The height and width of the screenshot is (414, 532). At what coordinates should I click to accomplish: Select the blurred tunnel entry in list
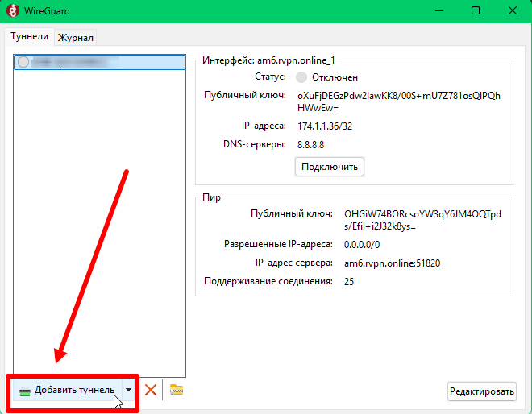[x=99, y=62]
